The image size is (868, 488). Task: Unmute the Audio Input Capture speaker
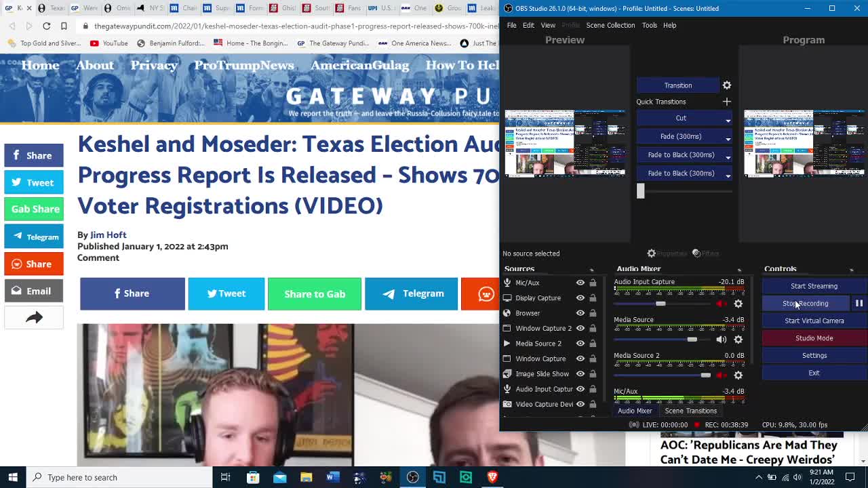[x=721, y=304]
